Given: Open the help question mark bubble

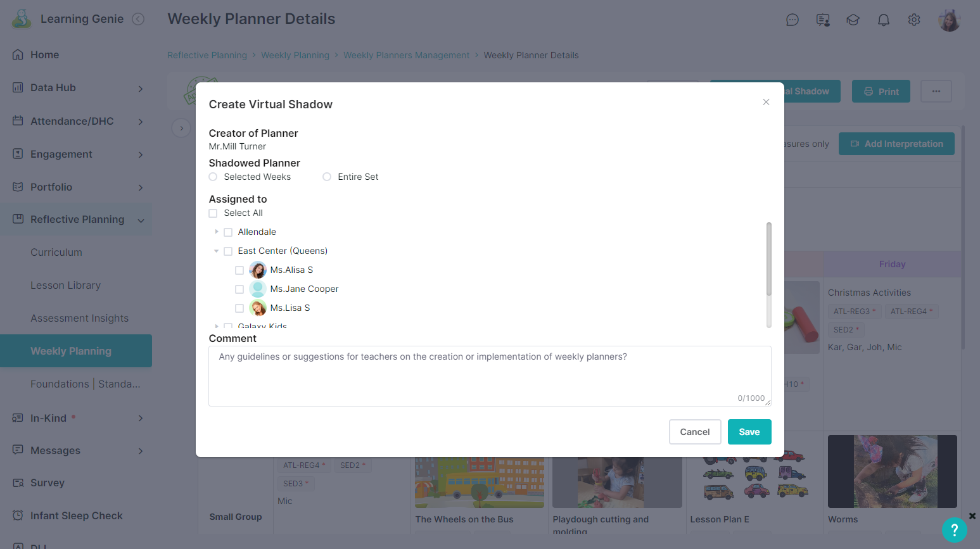Looking at the screenshot, I should [954, 530].
